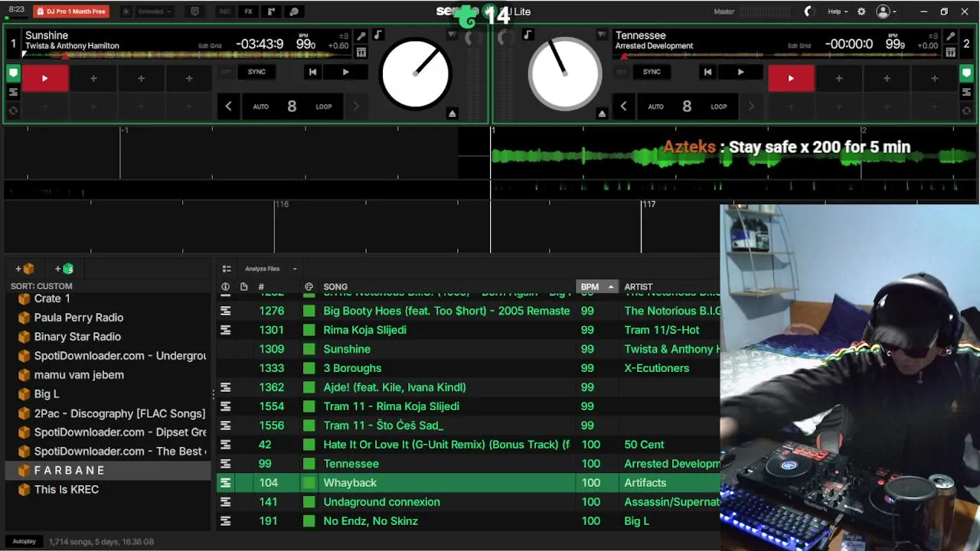Select the F A R B A N E crate
980x551 pixels.
(x=107, y=471)
